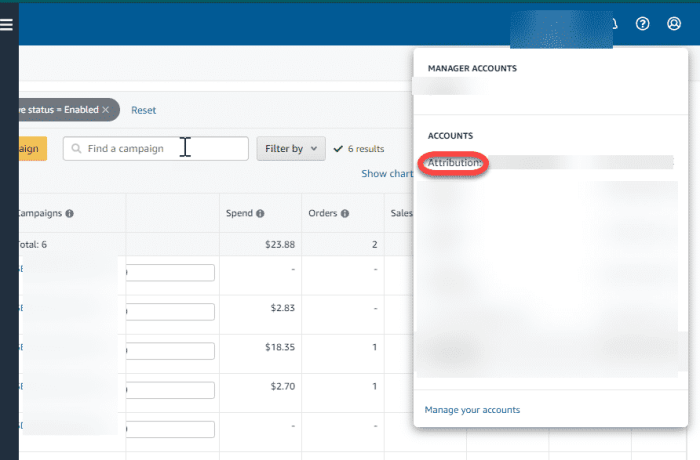Select the Attribution account
This screenshot has width=700, height=460.
click(455, 162)
